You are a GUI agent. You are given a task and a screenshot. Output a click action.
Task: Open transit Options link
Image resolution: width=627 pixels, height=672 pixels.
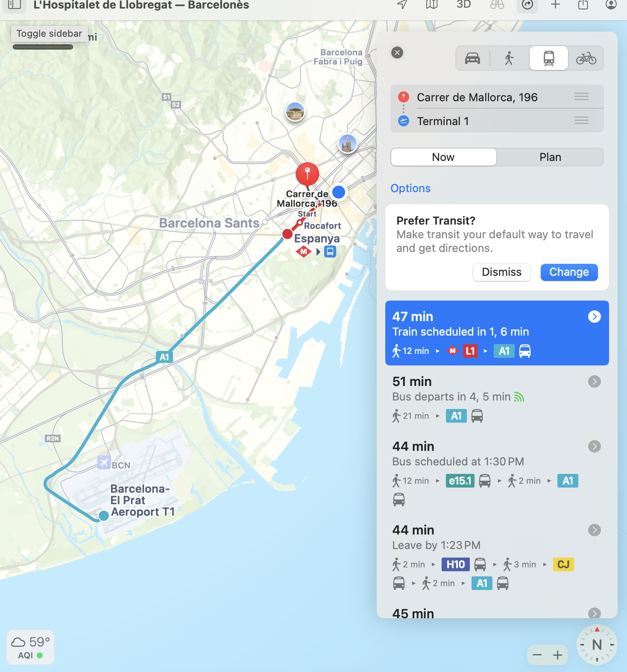[x=410, y=188]
